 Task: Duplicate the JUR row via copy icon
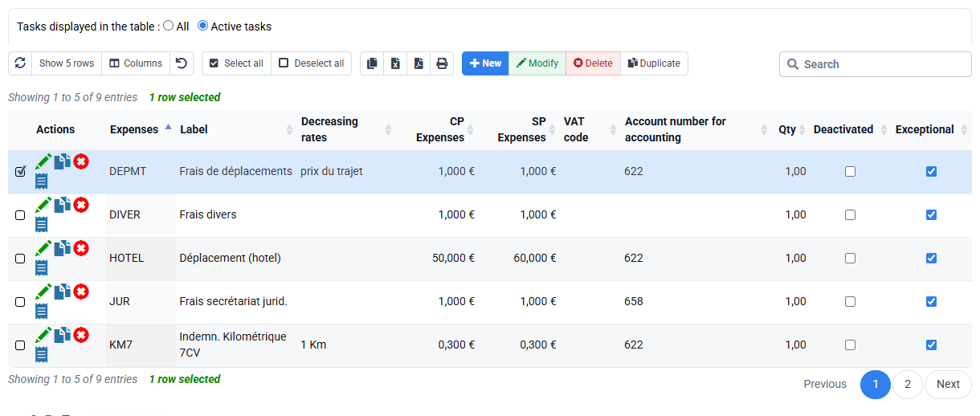pos(63,292)
